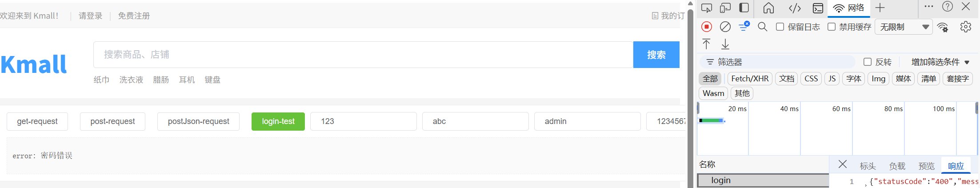Screen dimensions: 980x188
Task: Switch to the 标头 tab
Action: [868, 166]
